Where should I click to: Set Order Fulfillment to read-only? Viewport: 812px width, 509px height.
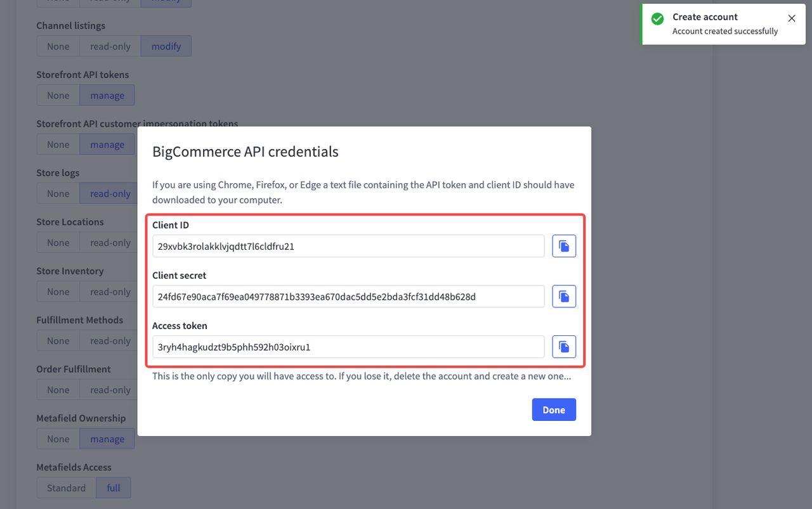click(109, 390)
